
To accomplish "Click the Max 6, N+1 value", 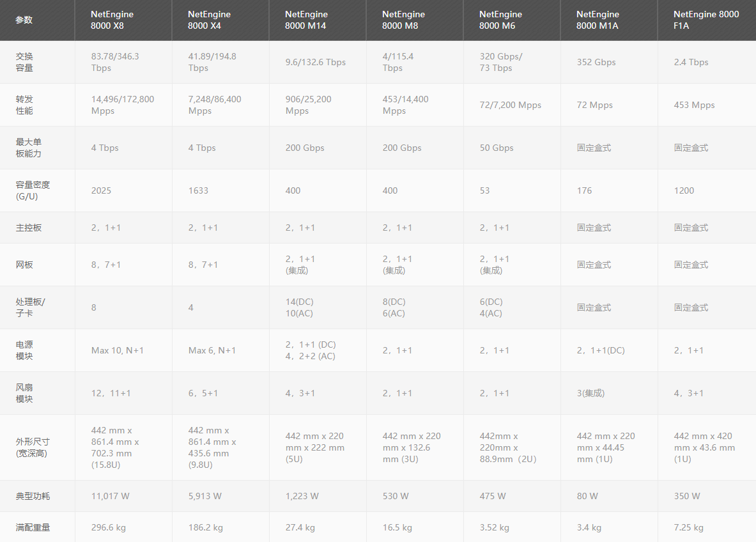I will pos(212,350).
